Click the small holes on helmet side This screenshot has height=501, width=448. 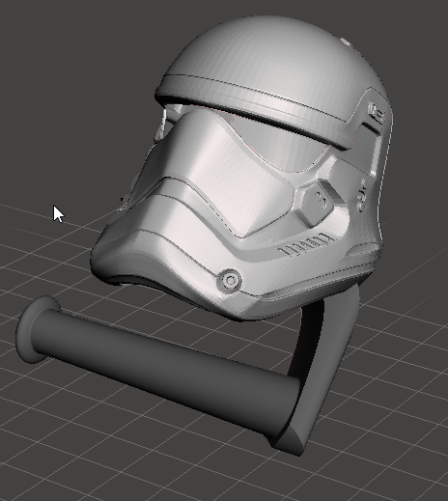coord(362,196)
